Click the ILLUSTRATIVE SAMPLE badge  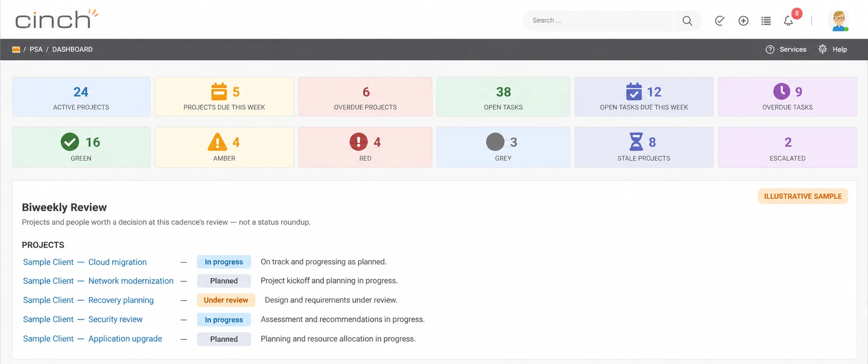pyautogui.click(x=803, y=196)
